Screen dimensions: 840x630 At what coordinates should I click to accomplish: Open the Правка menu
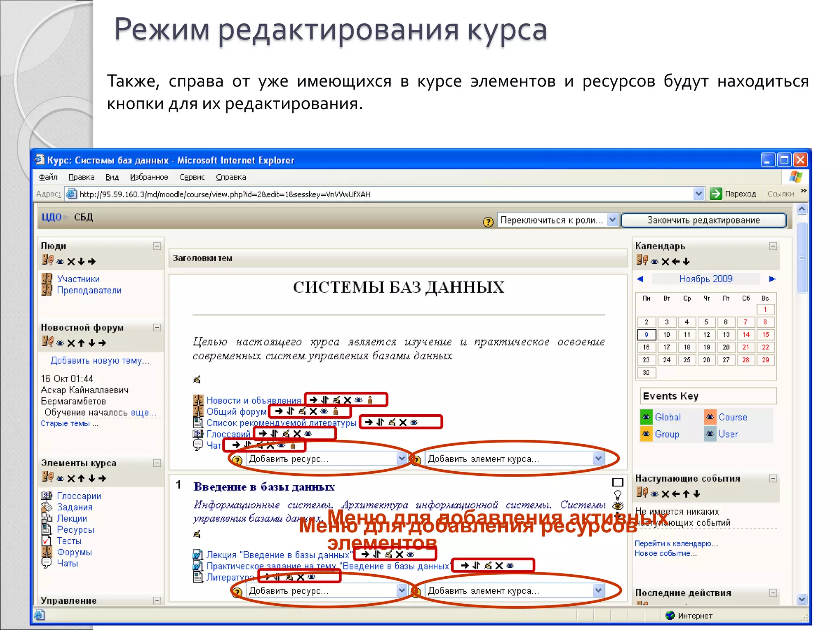point(81,177)
